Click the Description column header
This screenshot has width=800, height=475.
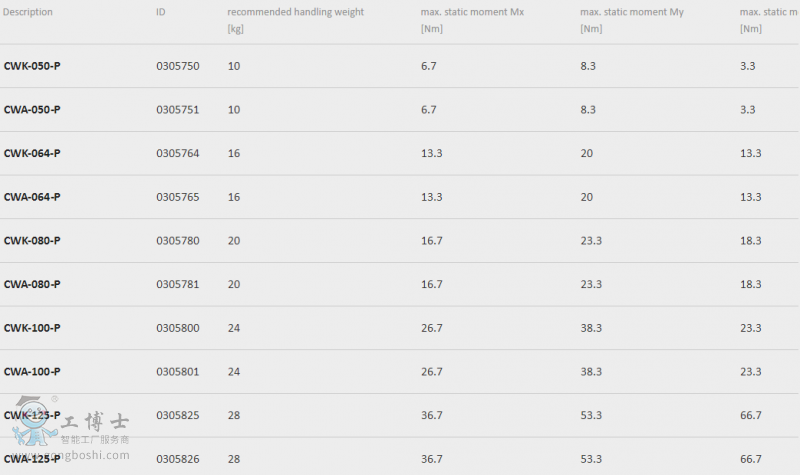tap(28, 12)
